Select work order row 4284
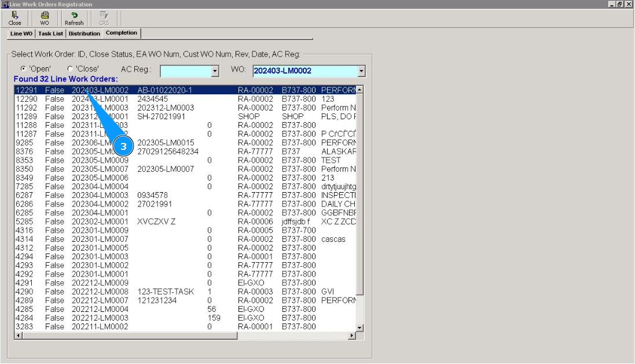The height and width of the screenshot is (364, 635). [185, 318]
